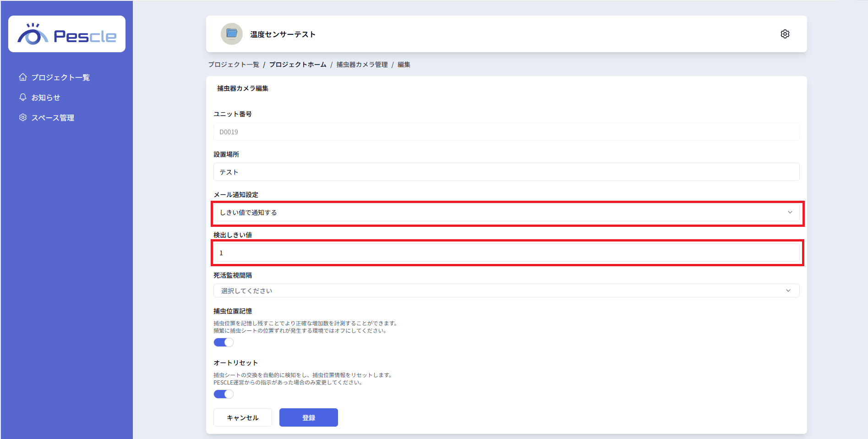The height and width of the screenshot is (439, 868).
Task: Click the ユニット番号 field showing D0019
Action: 506,132
